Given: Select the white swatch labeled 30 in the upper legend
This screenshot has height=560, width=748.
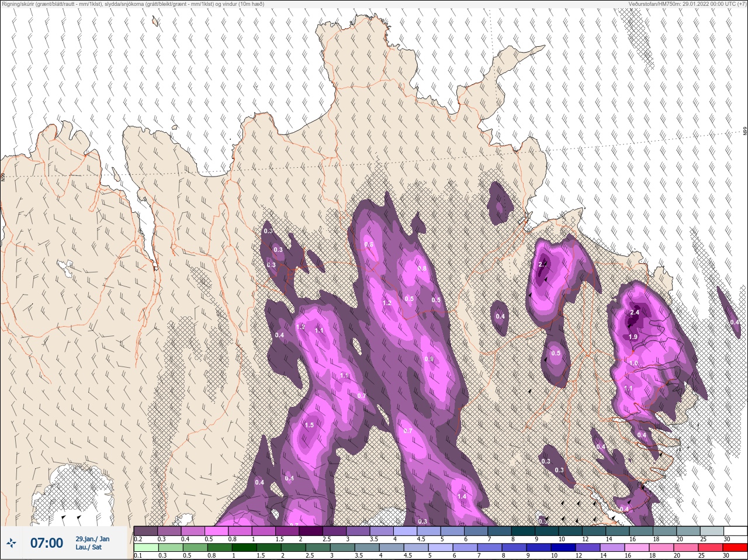Looking at the screenshot, I should click(735, 531).
